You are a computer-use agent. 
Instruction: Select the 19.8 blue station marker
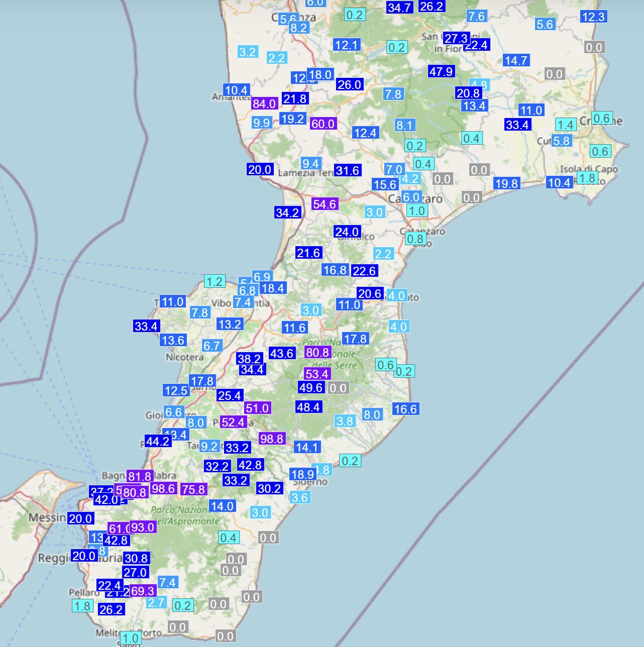pos(506,183)
